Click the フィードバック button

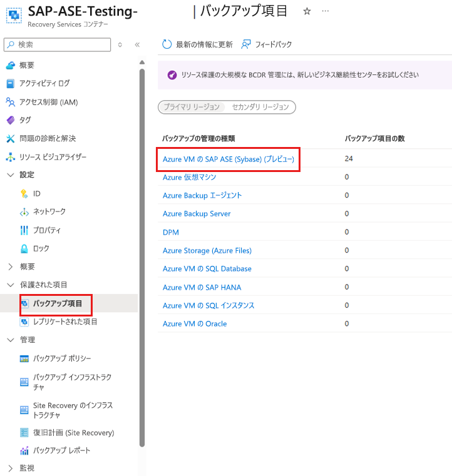267,44
